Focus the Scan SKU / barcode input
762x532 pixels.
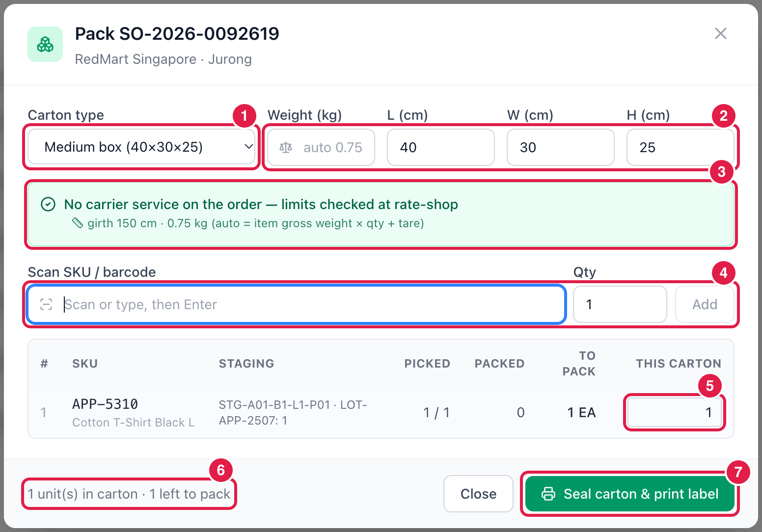(x=297, y=304)
